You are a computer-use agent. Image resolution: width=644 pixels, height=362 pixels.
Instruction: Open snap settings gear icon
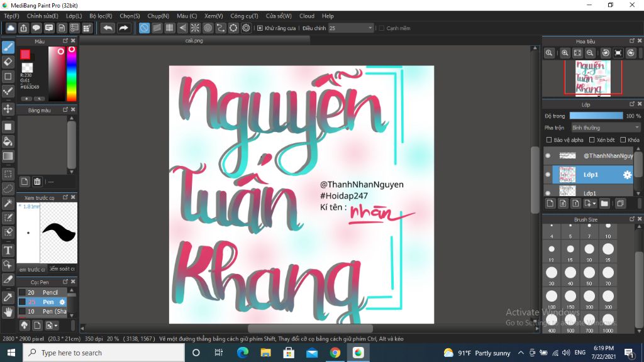[246, 28]
